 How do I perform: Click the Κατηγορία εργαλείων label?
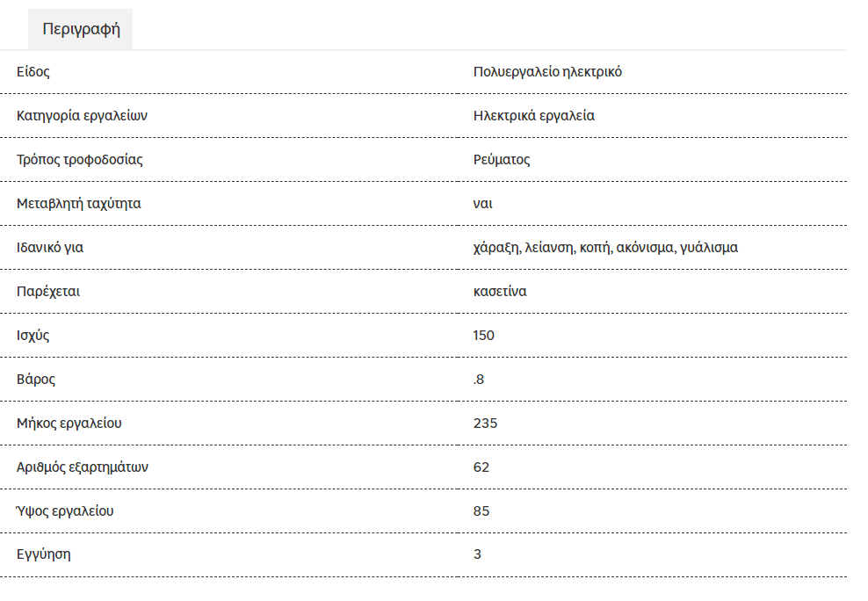point(82,116)
